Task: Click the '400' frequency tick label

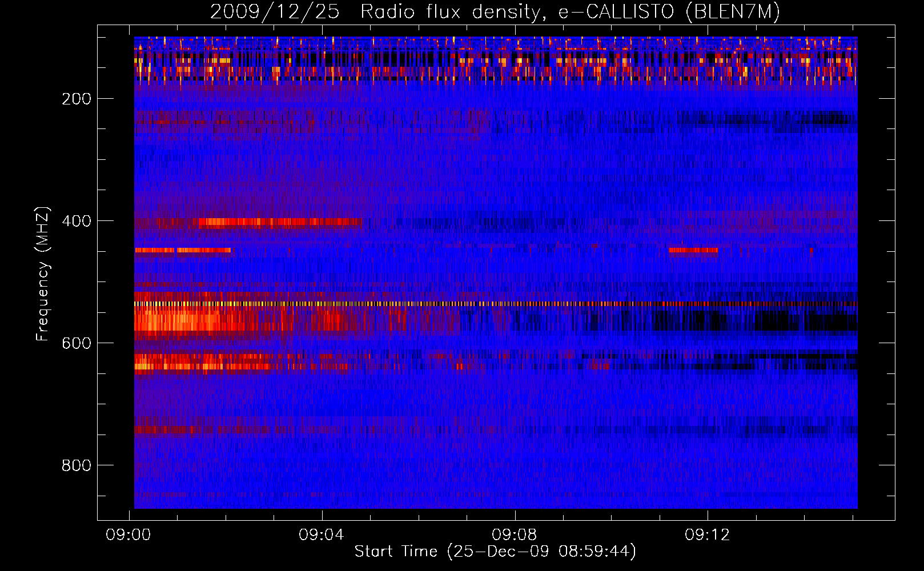Action: pyautogui.click(x=77, y=221)
